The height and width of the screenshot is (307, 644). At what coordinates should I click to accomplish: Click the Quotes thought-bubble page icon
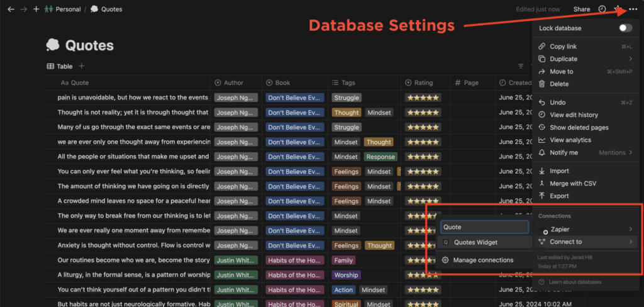[x=53, y=45]
